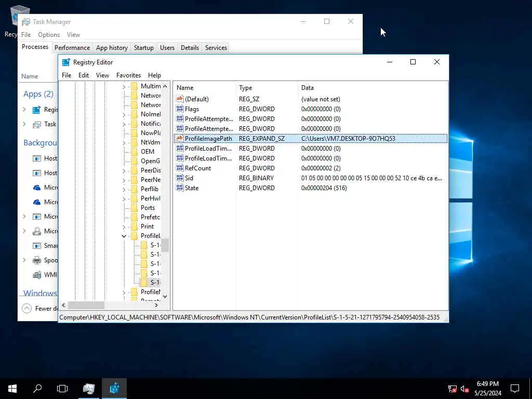Select the Print folder icon in tree

135,227
